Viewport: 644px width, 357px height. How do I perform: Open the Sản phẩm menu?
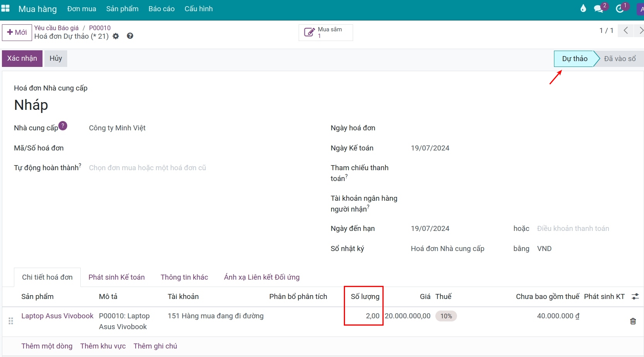click(122, 9)
